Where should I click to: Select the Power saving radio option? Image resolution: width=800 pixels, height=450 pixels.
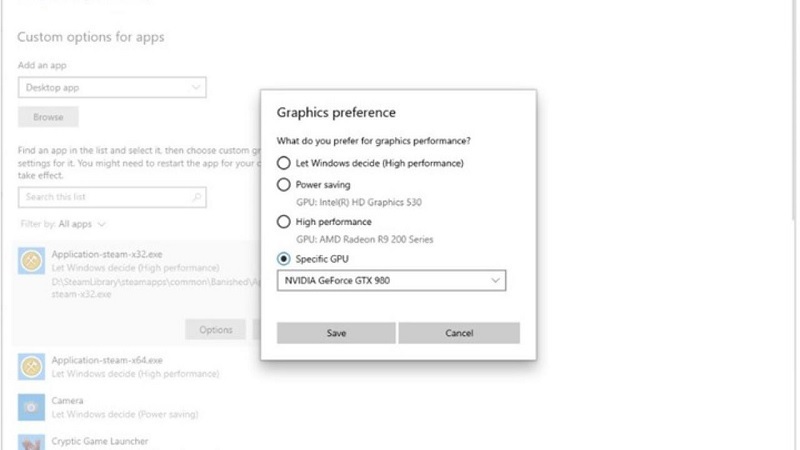coord(284,185)
